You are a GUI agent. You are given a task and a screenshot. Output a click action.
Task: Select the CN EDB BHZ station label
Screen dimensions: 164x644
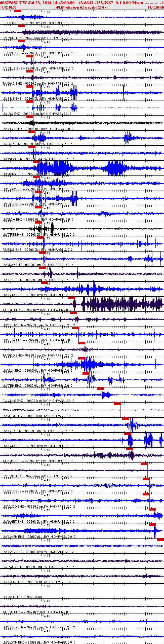coord(37,476)
